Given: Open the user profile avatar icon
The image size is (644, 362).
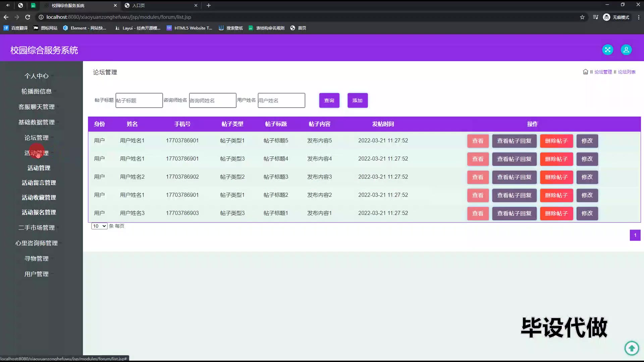Looking at the screenshot, I should 626,50.
